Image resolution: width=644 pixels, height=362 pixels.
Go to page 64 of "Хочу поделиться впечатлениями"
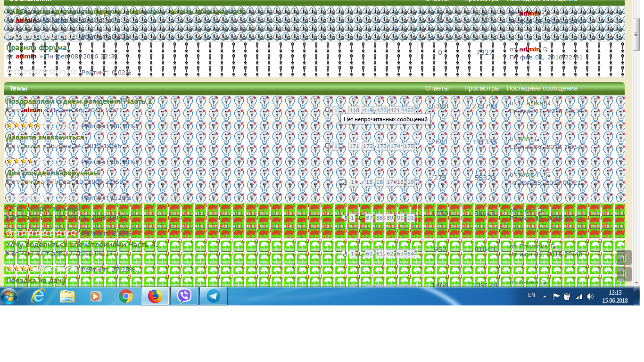pyautogui.click(x=411, y=254)
